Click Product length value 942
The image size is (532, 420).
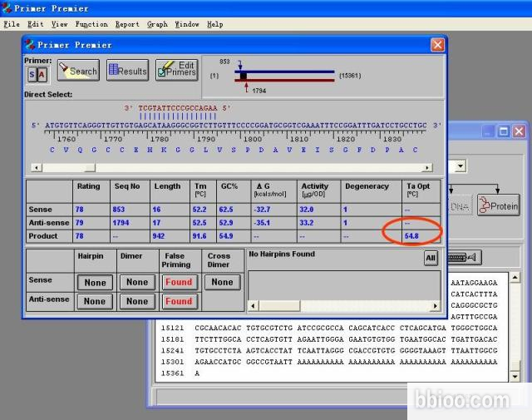click(x=159, y=236)
